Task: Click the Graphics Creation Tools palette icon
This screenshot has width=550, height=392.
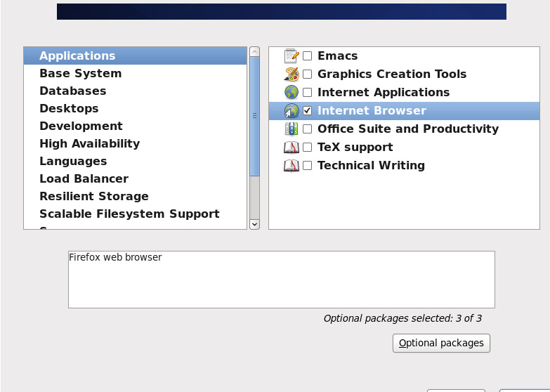Action: [292, 74]
